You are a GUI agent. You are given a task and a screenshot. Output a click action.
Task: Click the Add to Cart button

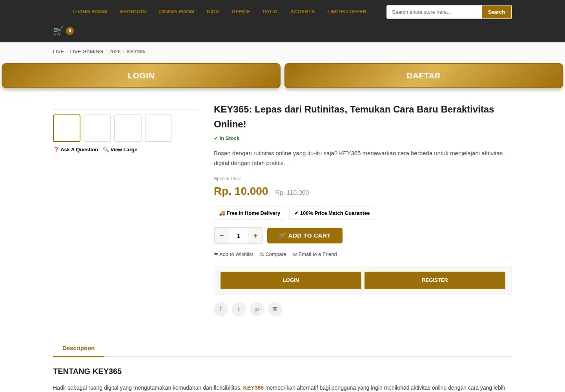305,236
